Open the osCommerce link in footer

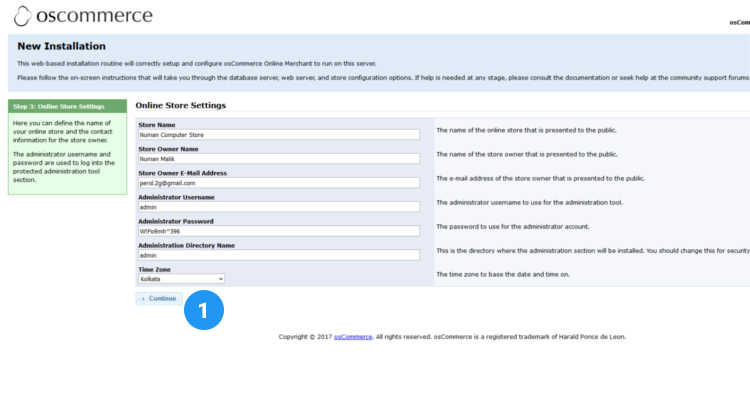pyautogui.click(x=352, y=337)
